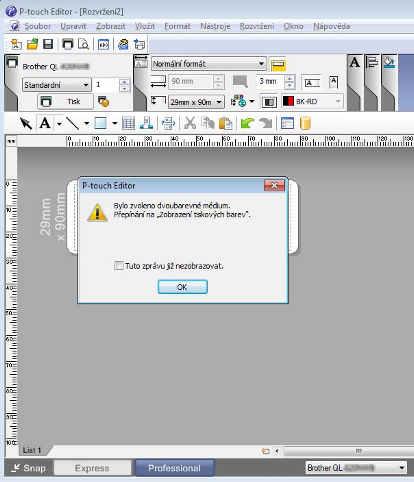Click the copies count stepper arrows
414x482 pixels.
pos(124,85)
